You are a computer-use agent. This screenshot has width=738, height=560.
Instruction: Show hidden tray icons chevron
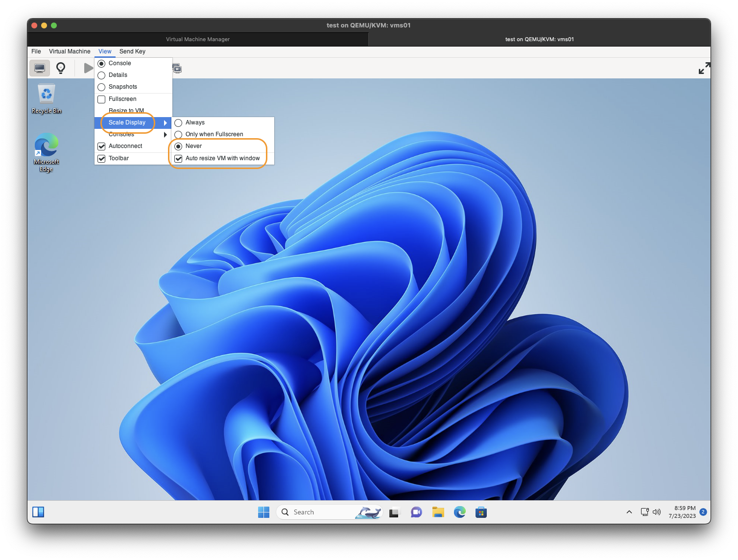tap(629, 512)
